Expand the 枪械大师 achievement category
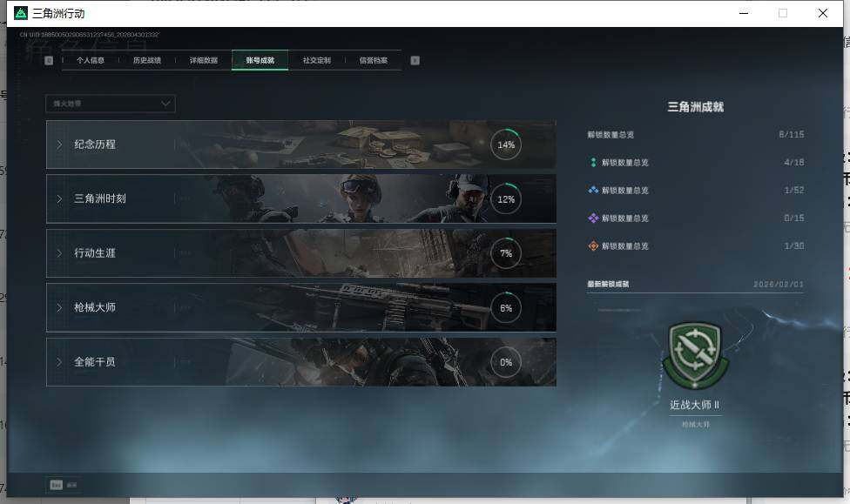Image resolution: width=850 pixels, height=504 pixels. 300,307
